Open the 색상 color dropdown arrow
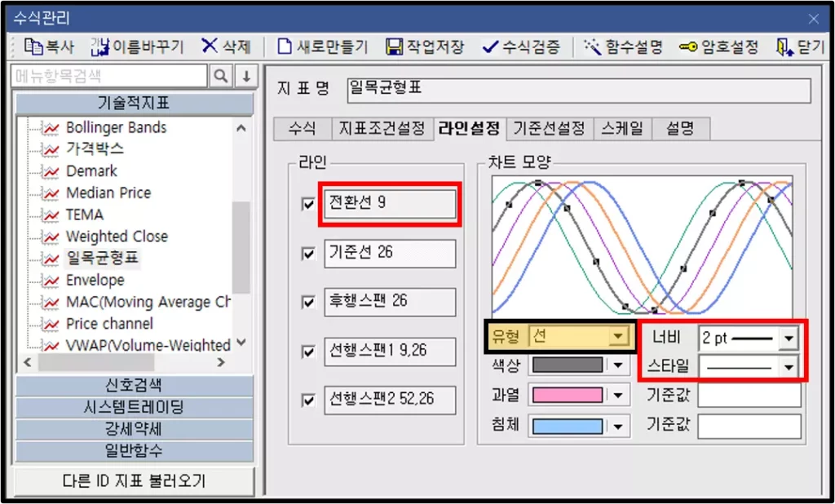 point(618,365)
